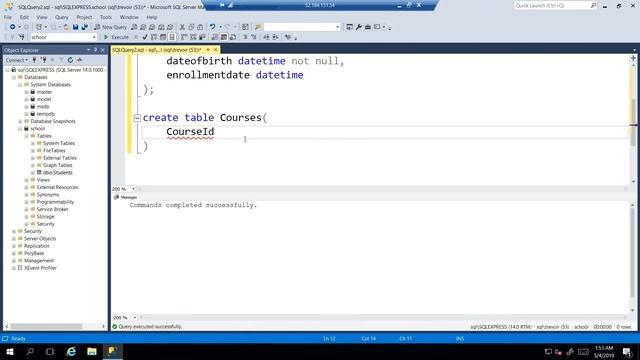Viewport: 640px width, 360px height.
Task: Execute the current SQL query
Action: coord(116,37)
